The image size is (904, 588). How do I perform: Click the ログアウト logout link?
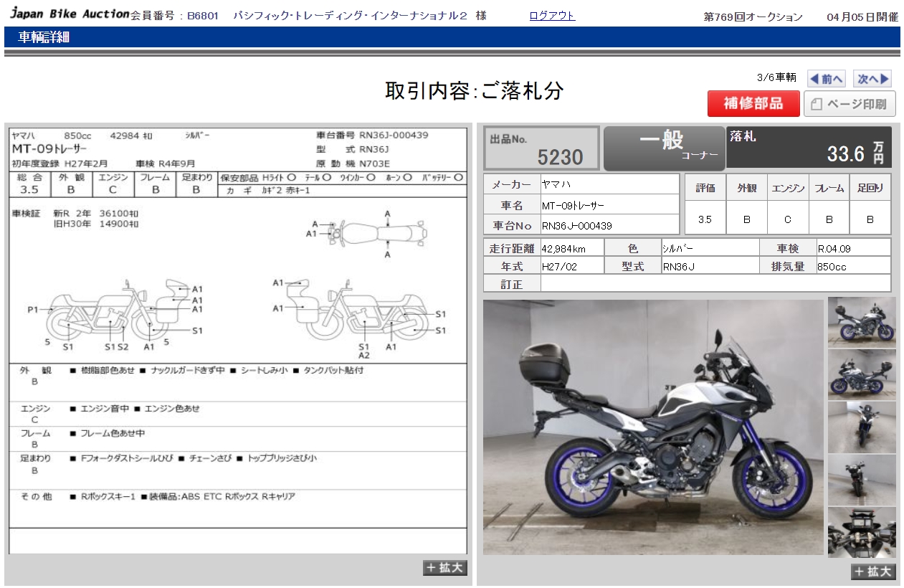[x=552, y=16]
